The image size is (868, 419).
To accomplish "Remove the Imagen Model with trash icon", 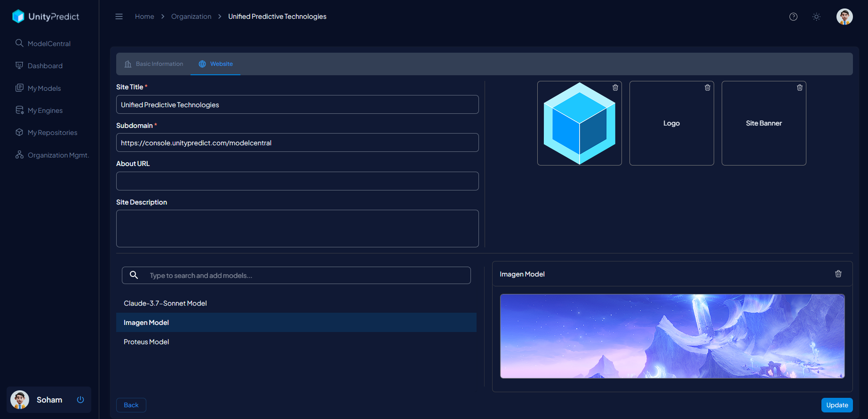I will coord(838,274).
